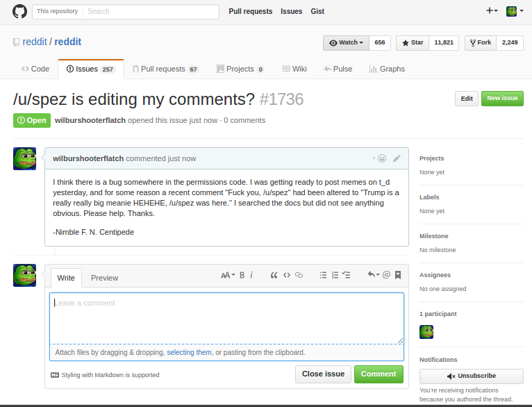Reference an issue with bookmark icon

pos(398,275)
